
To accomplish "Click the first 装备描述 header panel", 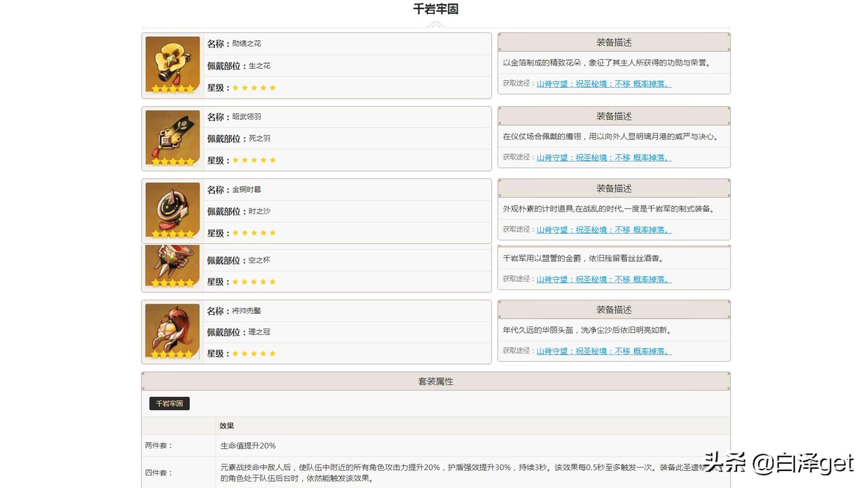I will (x=613, y=42).
